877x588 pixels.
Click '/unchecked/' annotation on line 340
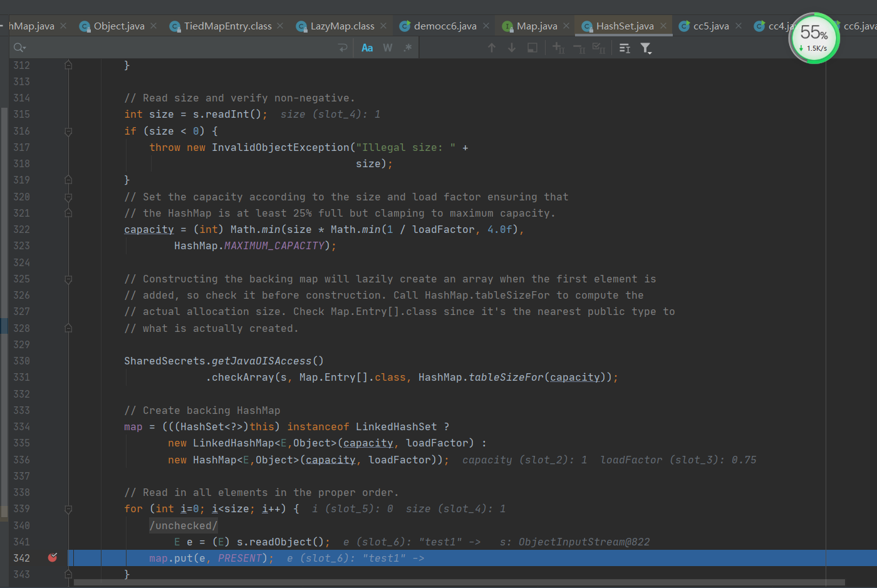[184, 525]
